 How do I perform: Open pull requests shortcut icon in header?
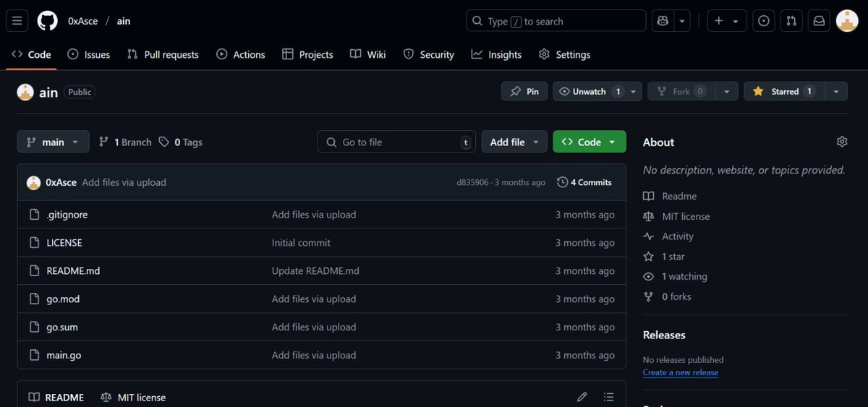[x=791, y=21]
